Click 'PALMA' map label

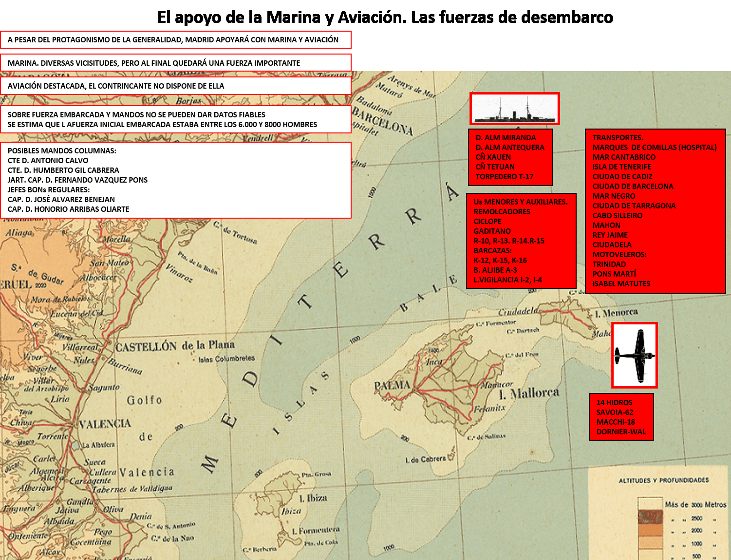392,386
